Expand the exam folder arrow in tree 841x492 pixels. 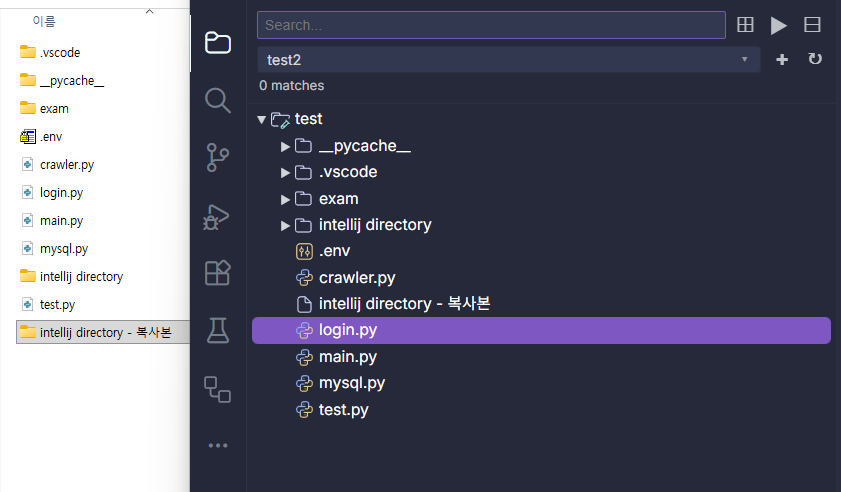point(285,200)
